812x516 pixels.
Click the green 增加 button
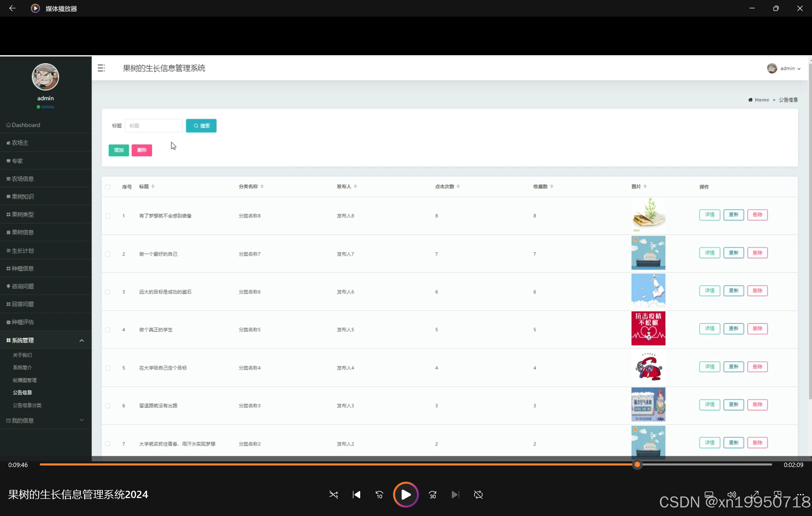[119, 150]
